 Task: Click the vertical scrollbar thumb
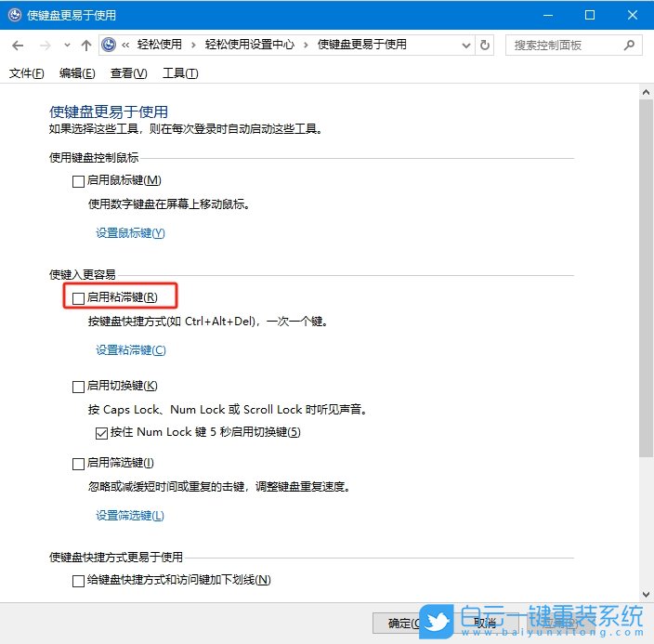(646, 278)
